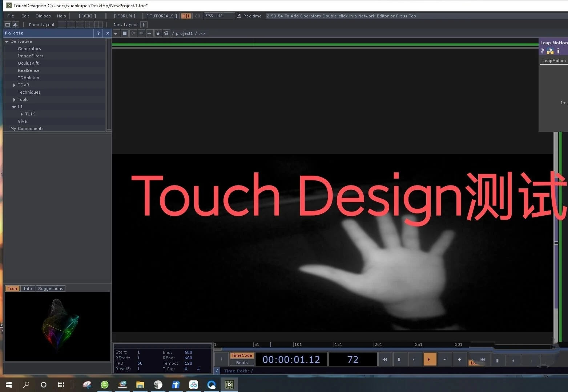Select ImageFilters in the Palette list

coord(31,56)
